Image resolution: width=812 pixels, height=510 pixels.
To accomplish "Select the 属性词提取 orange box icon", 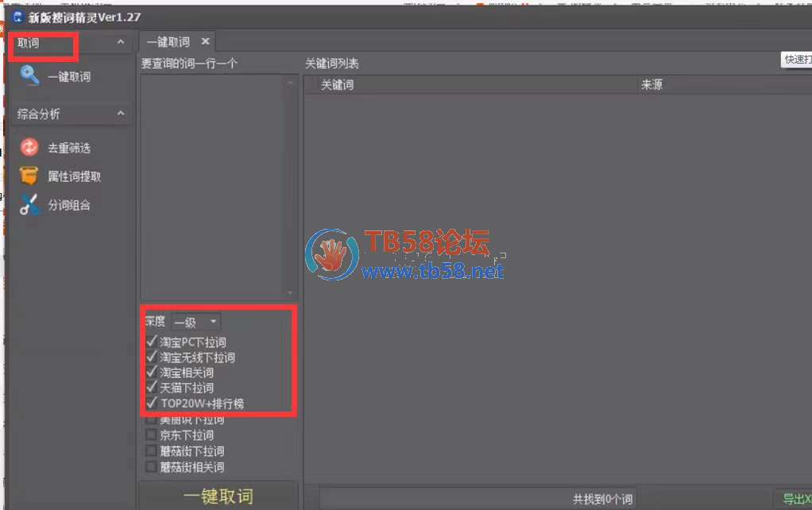I will 29,176.
